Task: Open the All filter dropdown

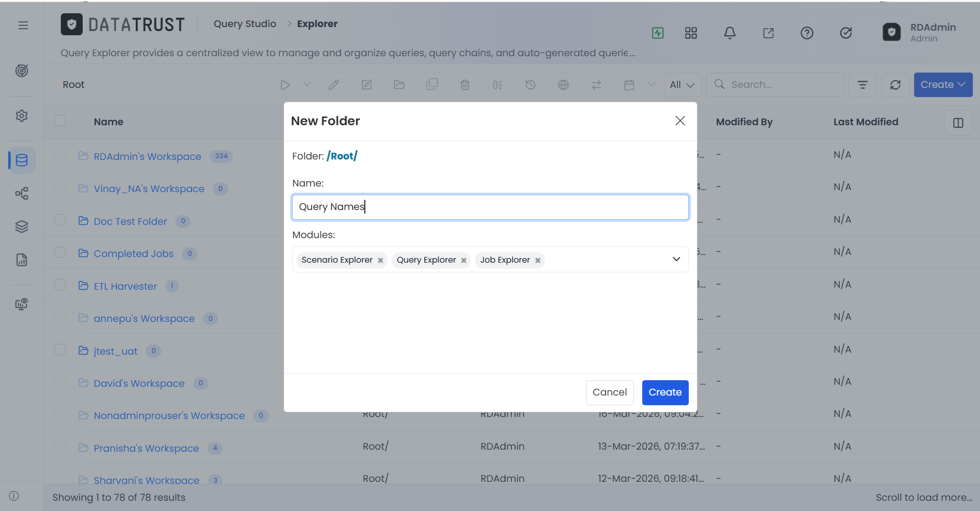Action: [682, 85]
